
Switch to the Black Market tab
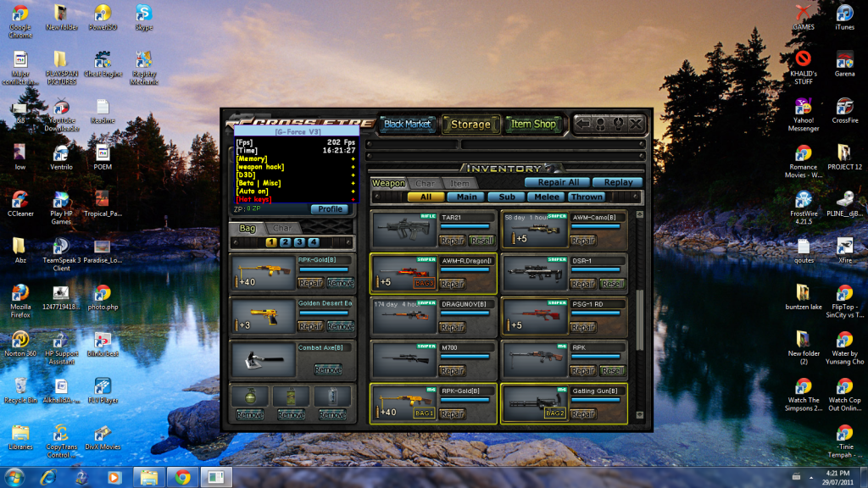click(407, 125)
